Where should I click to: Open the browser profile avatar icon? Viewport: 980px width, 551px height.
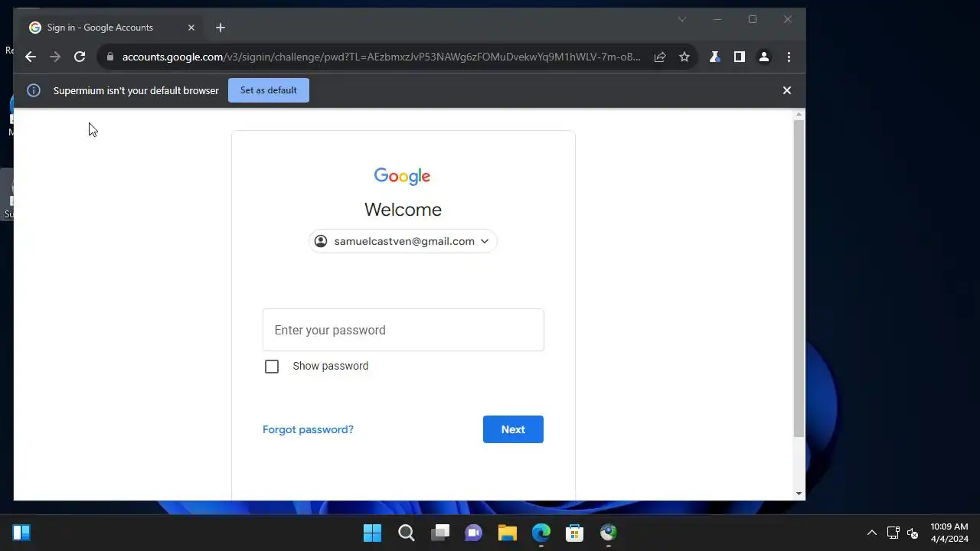click(763, 57)
